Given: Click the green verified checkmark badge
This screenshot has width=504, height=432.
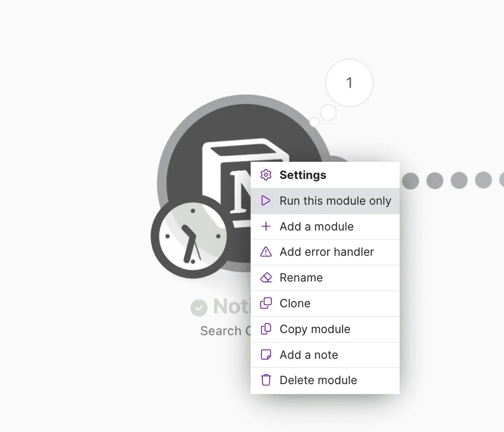Looking at the screenshot, I should pyautogui.click(x=199, y=308).
